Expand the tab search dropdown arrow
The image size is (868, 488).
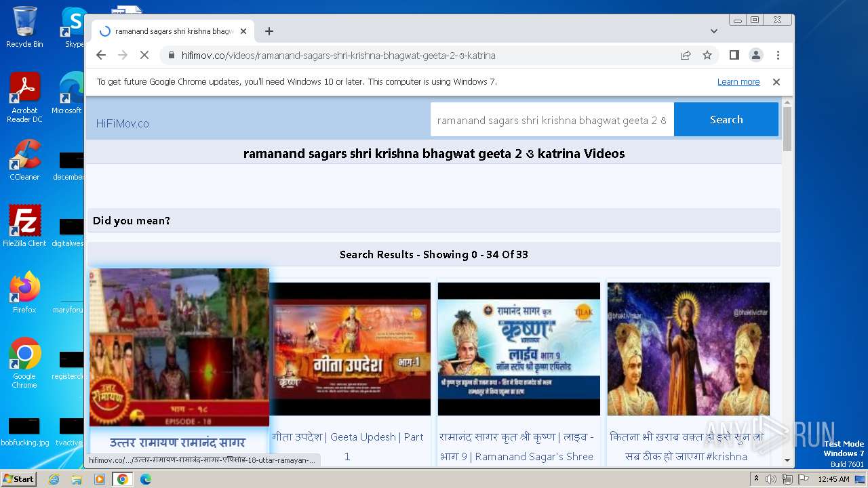[x=714, y=31]
